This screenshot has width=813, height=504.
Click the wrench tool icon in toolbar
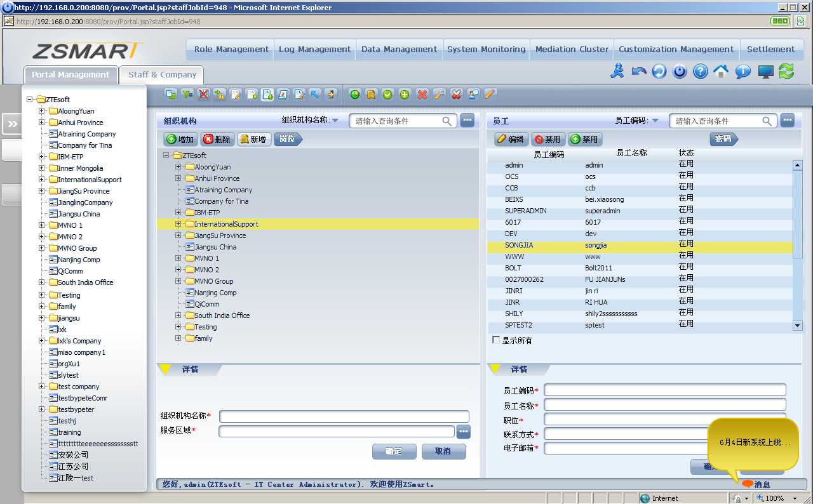coord(439,95)
